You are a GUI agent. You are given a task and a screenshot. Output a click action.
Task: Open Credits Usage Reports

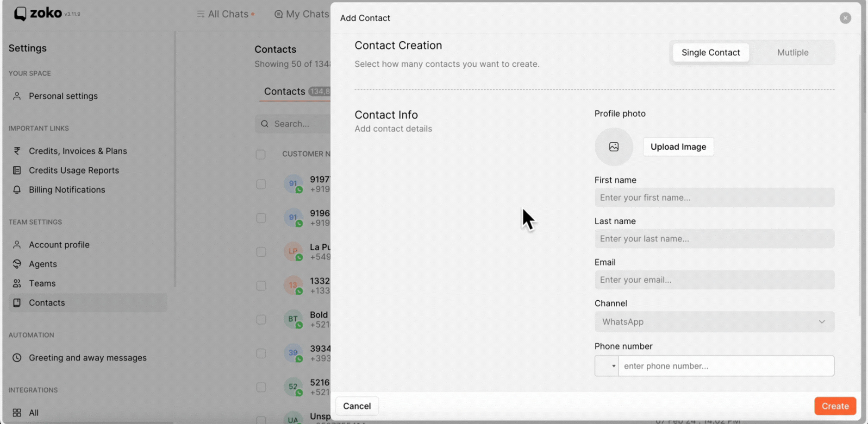click(x=74, y=171)
